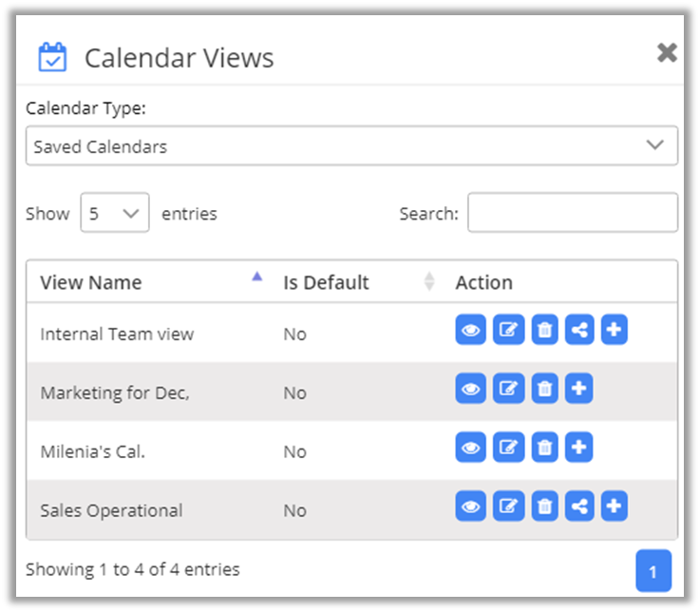
Task: Click into the Search input field
Action: pyautogui.click(x=572, y=214)
